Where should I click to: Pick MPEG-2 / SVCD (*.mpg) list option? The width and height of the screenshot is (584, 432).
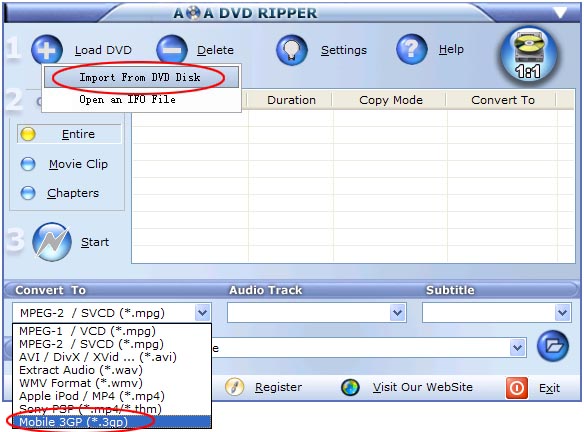[112, 344]
